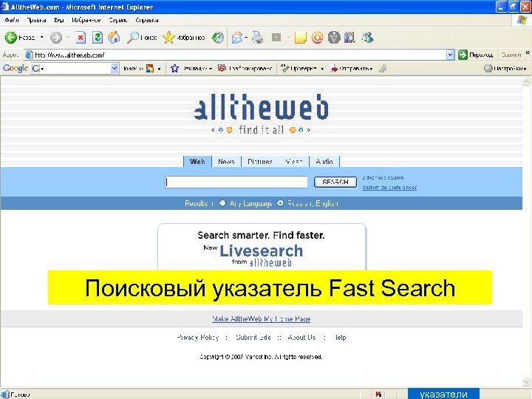Click the Google toolbar search field
Viewport: 532px width, 399px height.
(76, 68)
